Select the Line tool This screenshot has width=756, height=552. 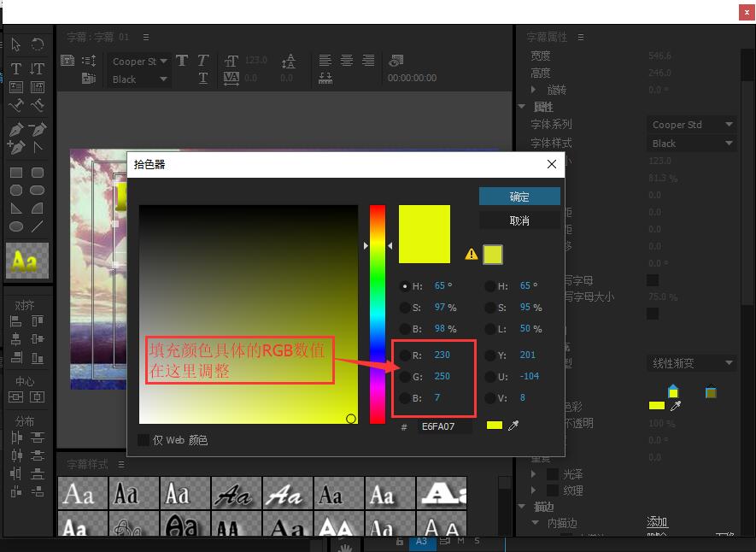point(37,226)
